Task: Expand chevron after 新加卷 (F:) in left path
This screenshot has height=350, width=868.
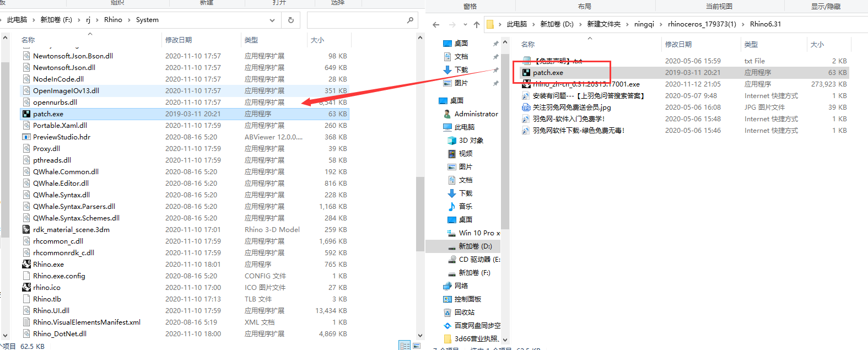Action: click(x=79, y=20)
